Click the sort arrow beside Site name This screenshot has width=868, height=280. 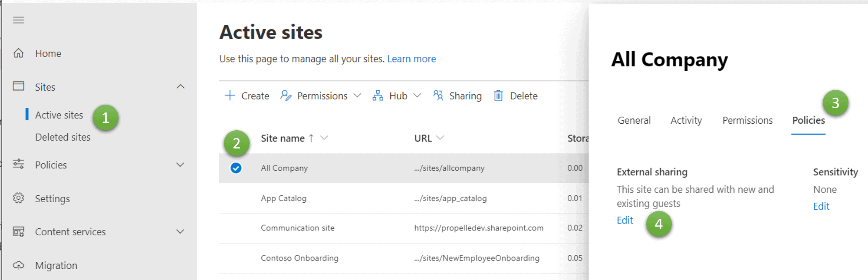pos(311,138)
